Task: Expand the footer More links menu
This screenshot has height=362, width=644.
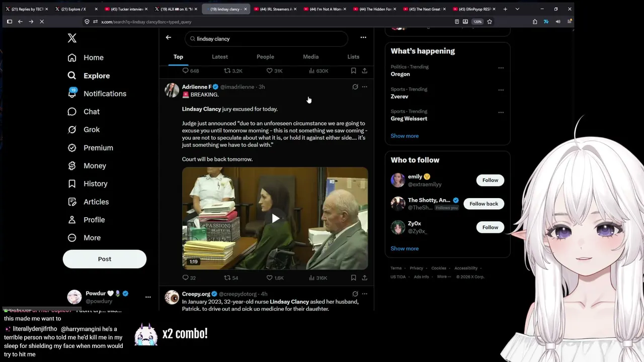Action: pos(444,277)
